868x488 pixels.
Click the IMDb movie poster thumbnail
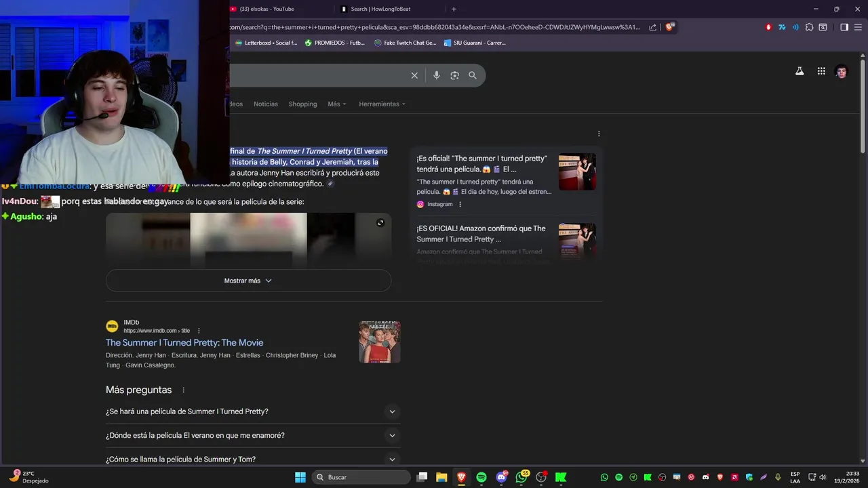tap(380, 342)
